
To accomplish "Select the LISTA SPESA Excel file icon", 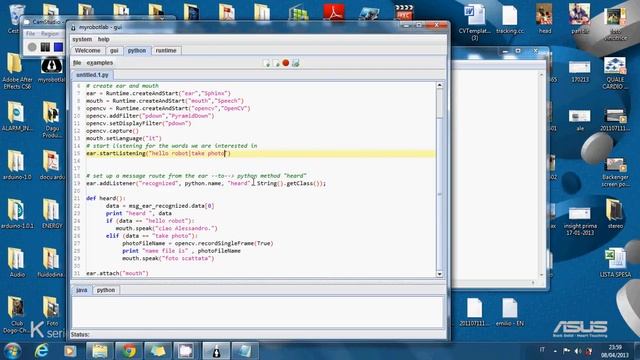I will tap(615, 262).
